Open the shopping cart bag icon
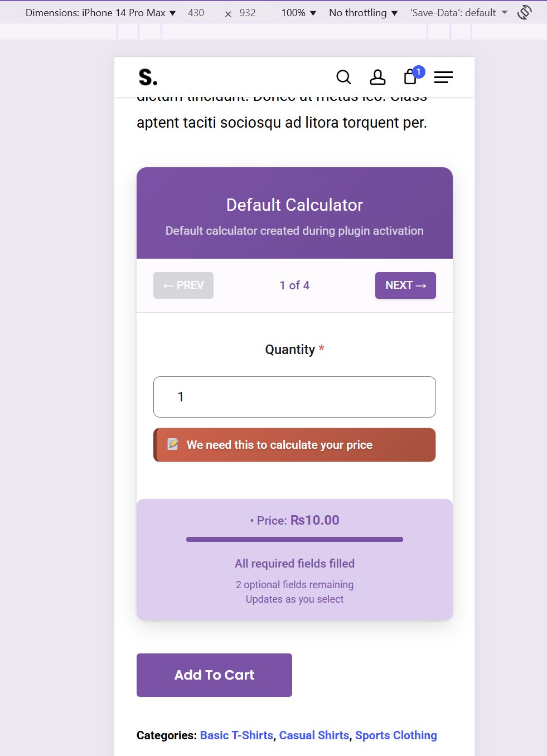Screen dimensions: 547x756 pyautogui.click(x=410, y=77)
